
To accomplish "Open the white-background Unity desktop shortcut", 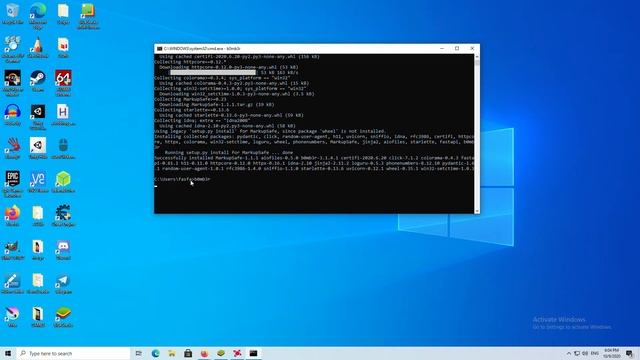I will point(38,148).
